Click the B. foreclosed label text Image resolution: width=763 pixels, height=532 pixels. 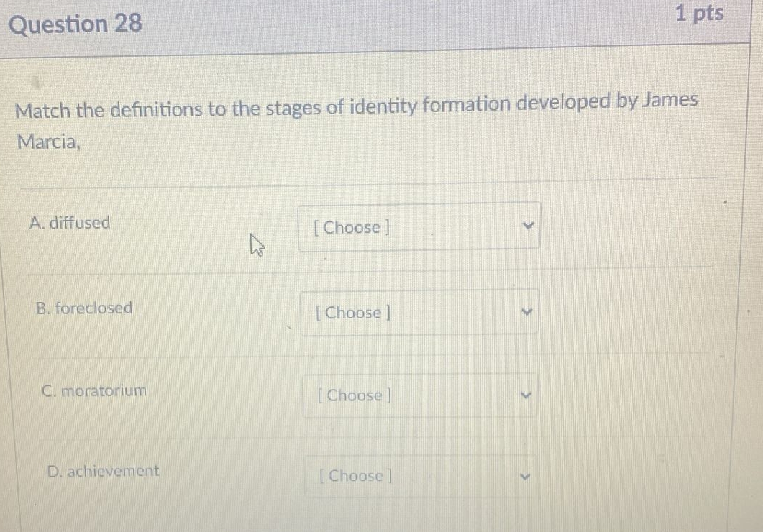84,308
